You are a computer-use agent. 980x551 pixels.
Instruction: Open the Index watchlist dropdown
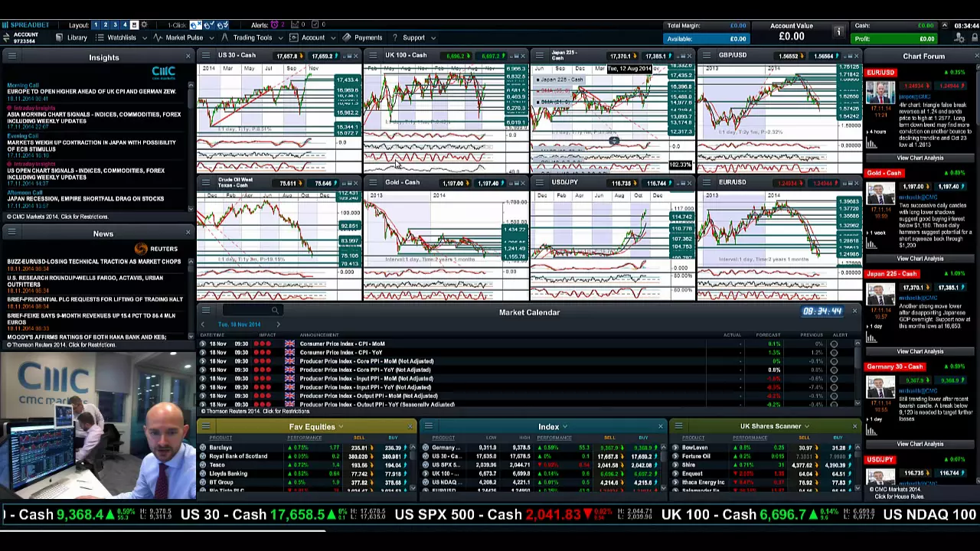tap(565, 427)
